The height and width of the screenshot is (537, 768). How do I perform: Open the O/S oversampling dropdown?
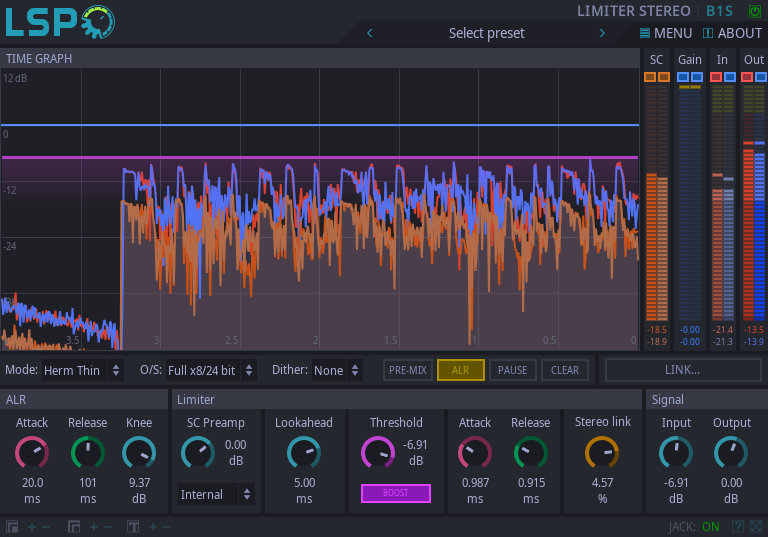click(211, 370)
